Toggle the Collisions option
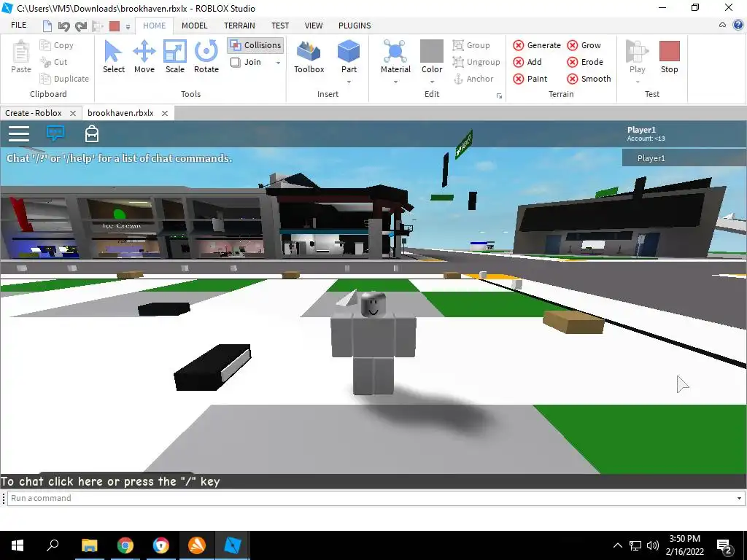 tap(256, 45)
